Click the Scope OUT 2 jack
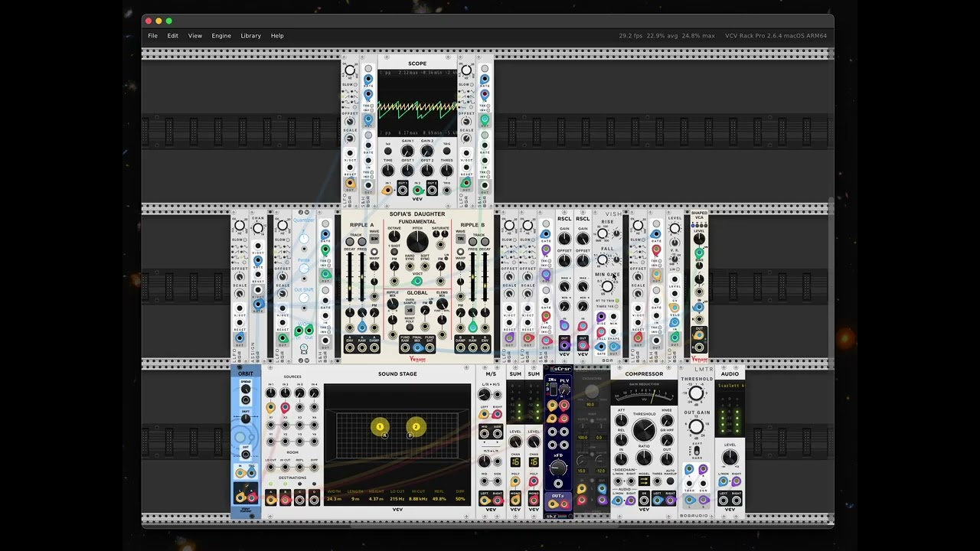This screenshot has width=980, height=551. [432, 190]
